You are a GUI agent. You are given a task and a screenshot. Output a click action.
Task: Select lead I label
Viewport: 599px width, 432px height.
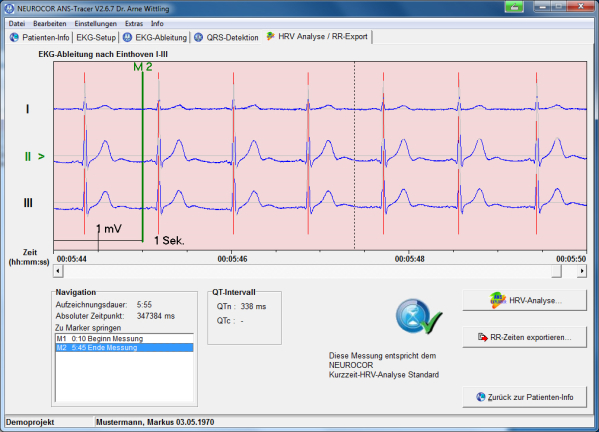(27, 109)
